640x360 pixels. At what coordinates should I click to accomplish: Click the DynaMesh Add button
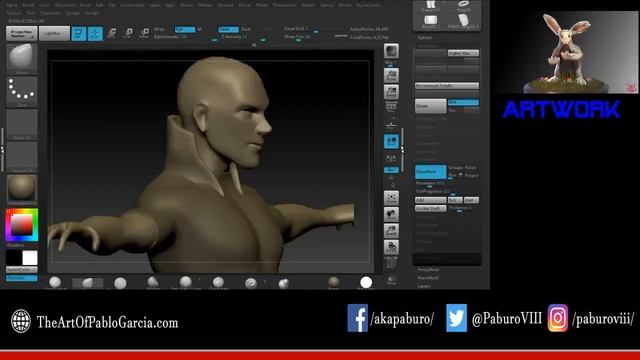431,200
